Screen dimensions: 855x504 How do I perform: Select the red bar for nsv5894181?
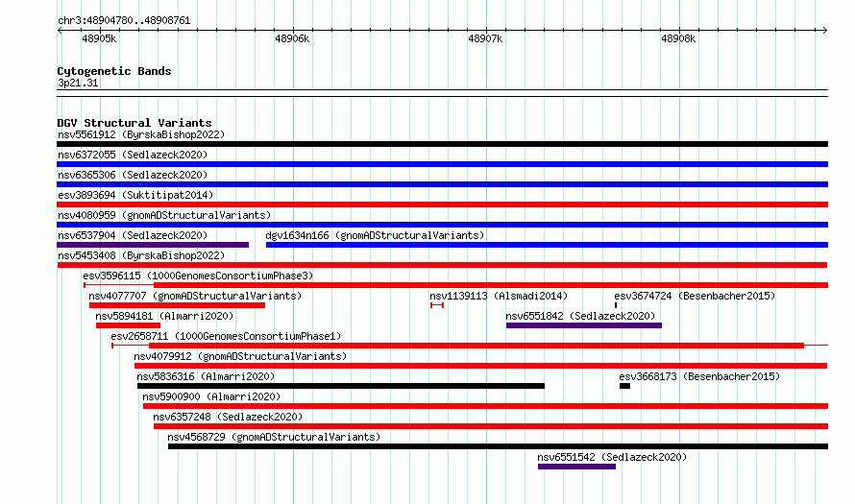128,325
